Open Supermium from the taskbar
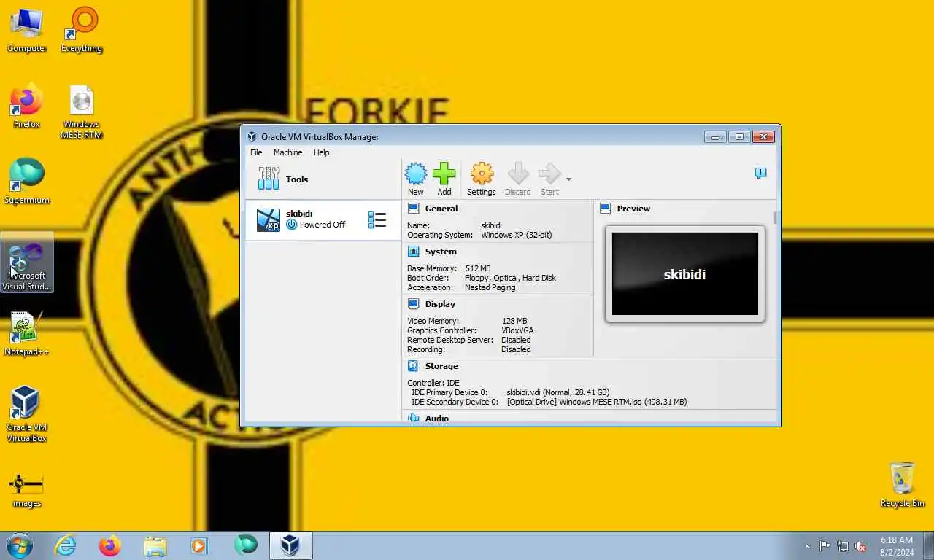934x560 pixels. point(246,545)
